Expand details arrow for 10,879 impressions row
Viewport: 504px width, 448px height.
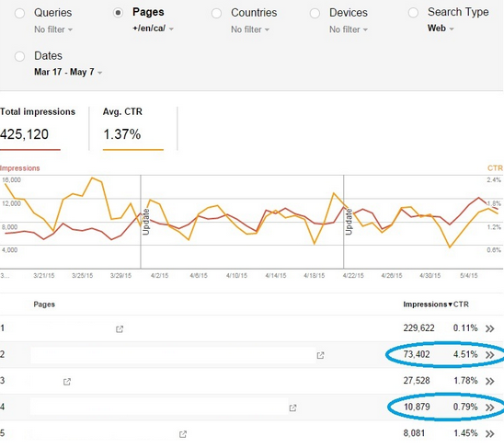490,408
